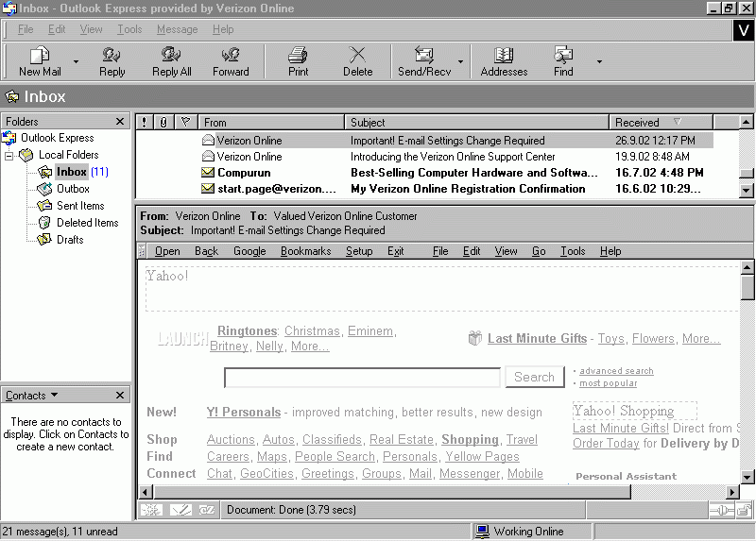Sort by the Received column header

661,123
